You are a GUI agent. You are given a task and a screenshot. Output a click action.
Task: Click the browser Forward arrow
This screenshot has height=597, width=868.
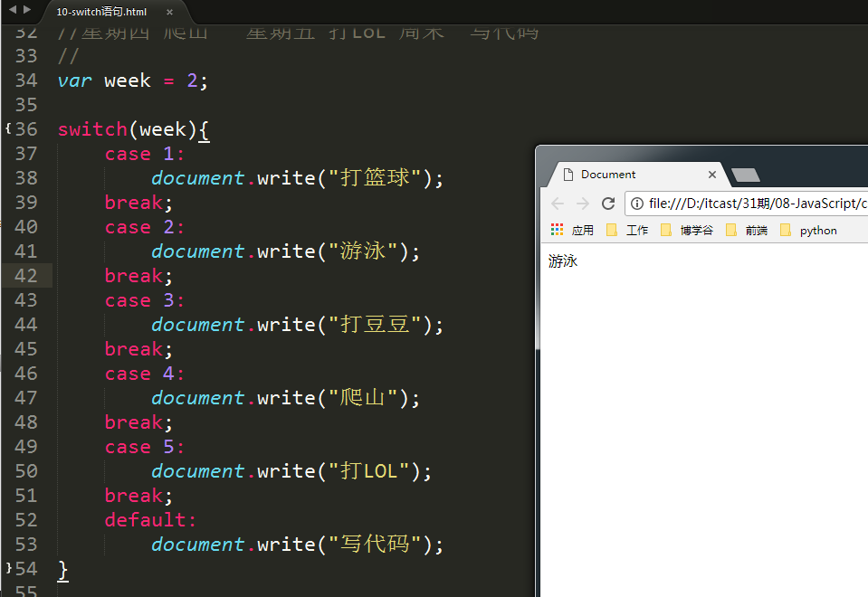tap(582, 204)
